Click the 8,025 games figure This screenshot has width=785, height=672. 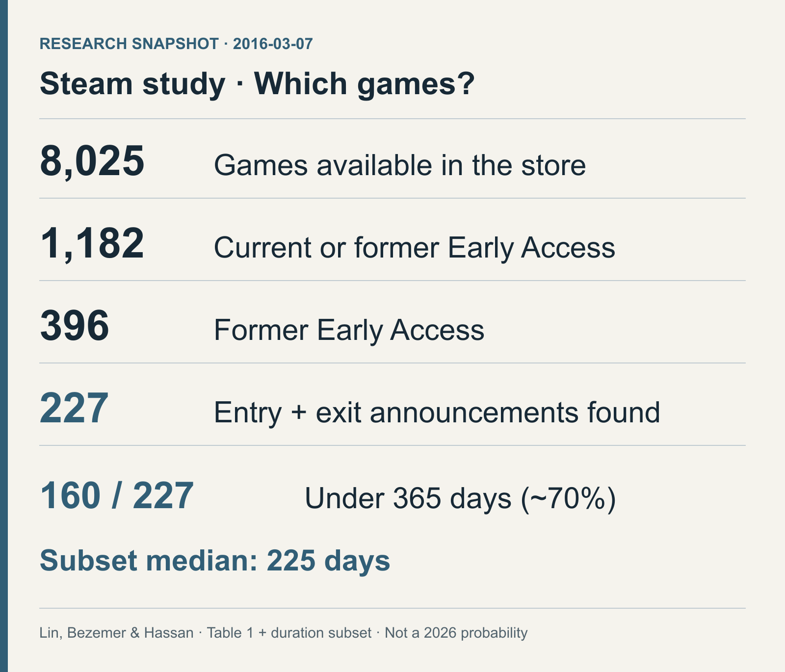pyautogui.click(x=92, y=161)
